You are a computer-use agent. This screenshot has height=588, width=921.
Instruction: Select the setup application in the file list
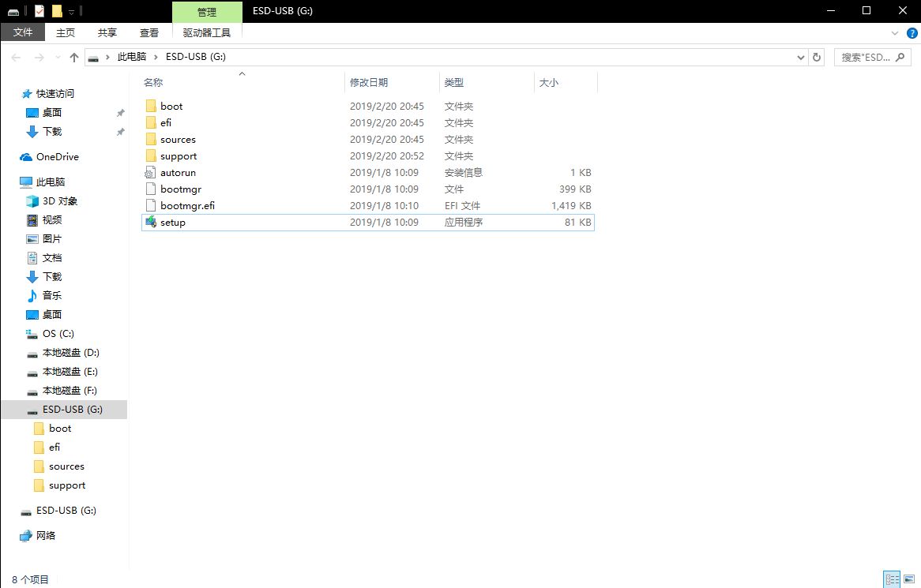coord(171,222)
